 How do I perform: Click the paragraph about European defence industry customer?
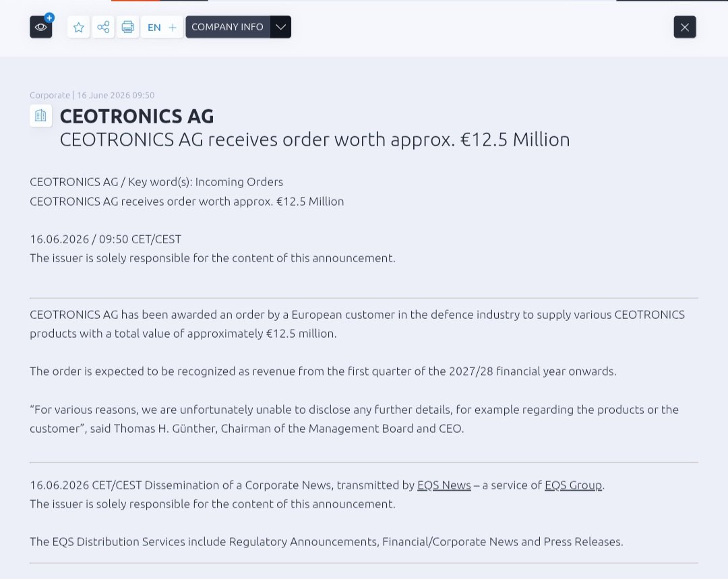tap(357, 324)
